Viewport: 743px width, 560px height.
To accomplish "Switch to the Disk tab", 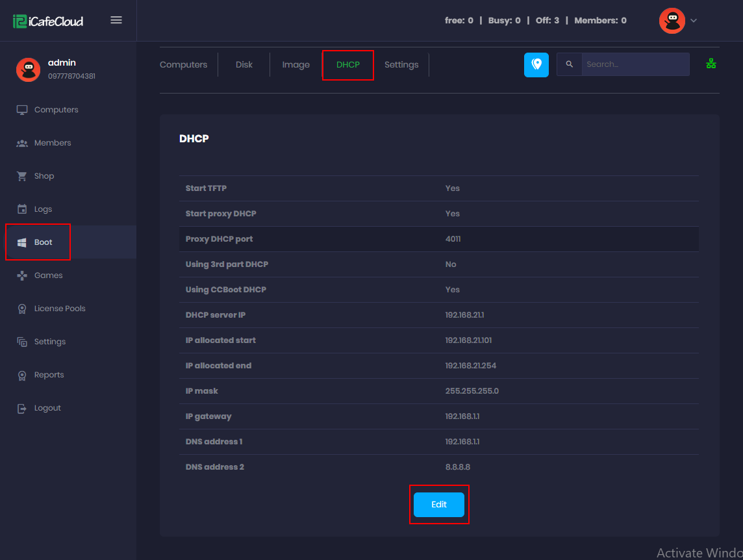I will click(244, 65).
